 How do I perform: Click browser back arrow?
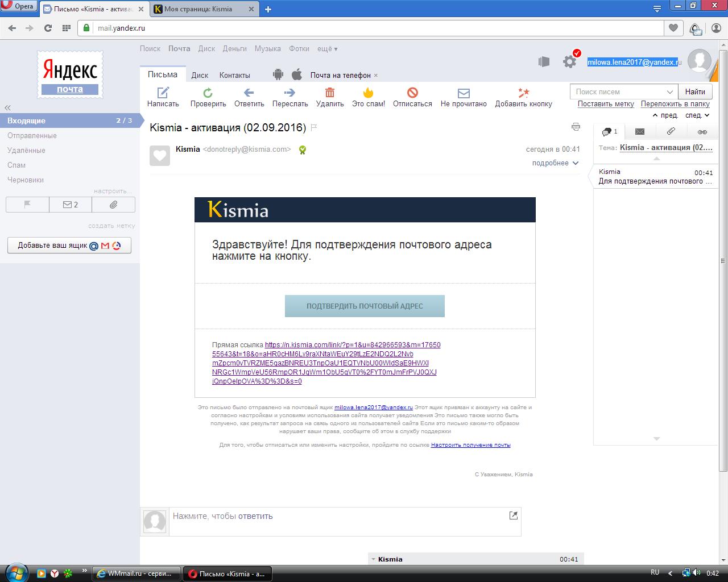pyautogui.click(x=12, y=28)
